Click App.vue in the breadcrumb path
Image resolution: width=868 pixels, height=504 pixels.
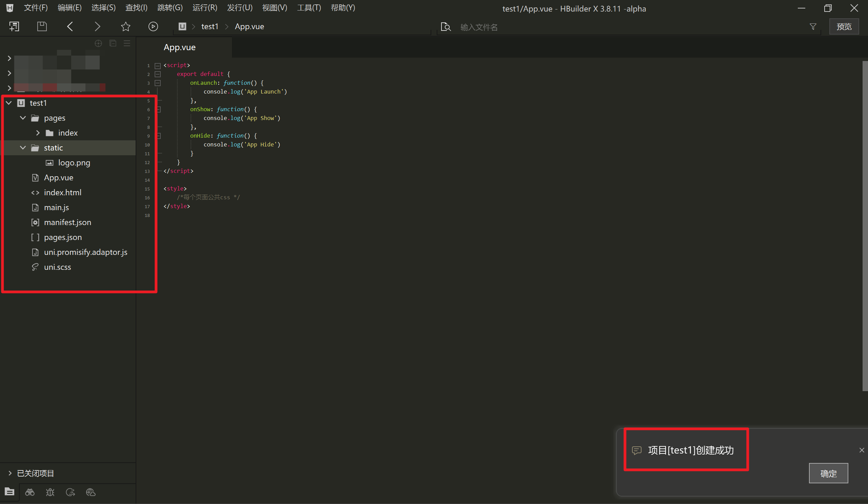click(x=249, y=26)
